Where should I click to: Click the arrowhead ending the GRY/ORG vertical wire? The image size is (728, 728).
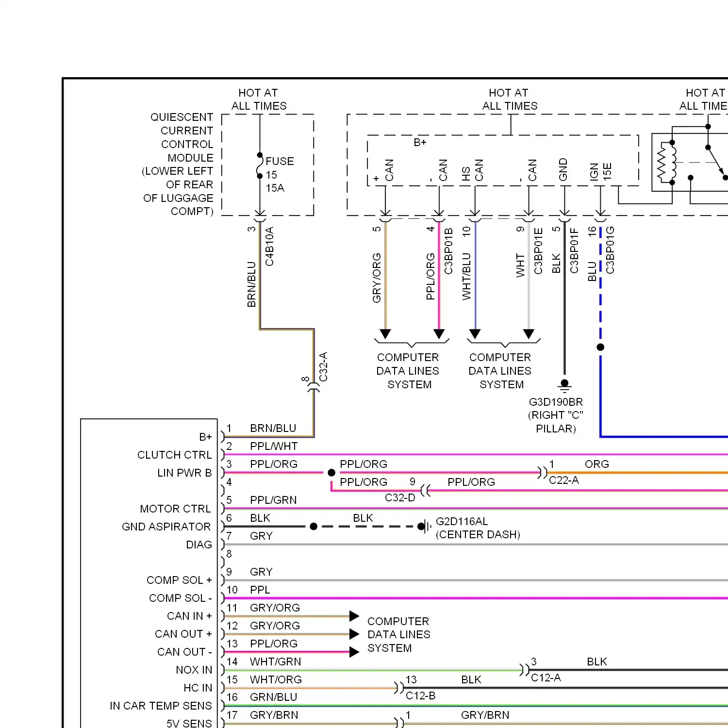point(385,334)
